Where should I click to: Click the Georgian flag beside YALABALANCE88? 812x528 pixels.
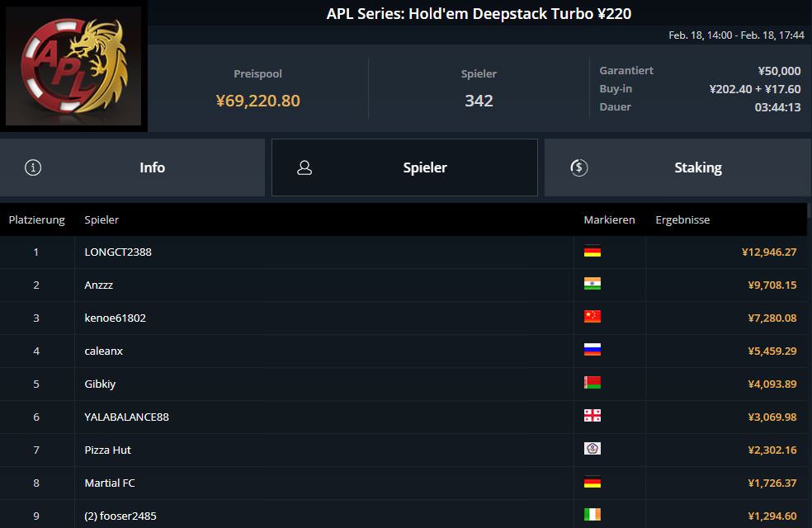(x=592, y=417)
